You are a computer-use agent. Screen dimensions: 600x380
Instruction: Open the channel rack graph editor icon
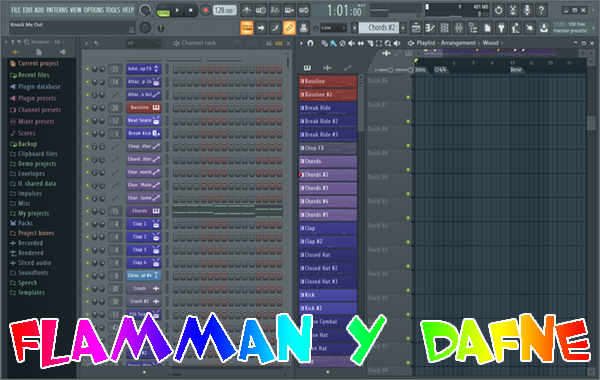click(269, 43)
